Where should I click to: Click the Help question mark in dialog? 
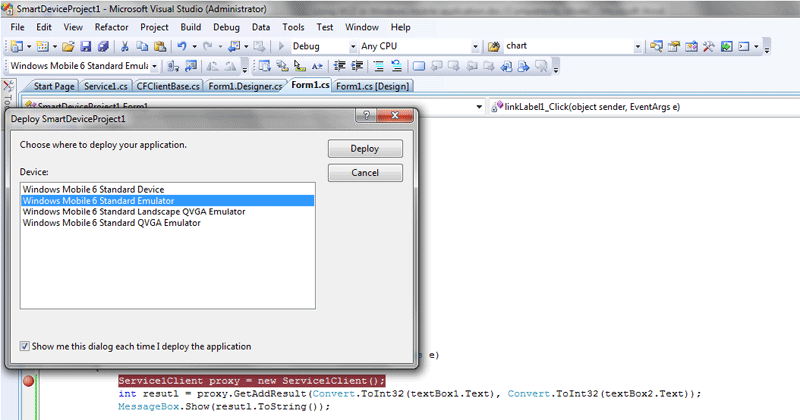pyautogui.click(x=366, y=115)
